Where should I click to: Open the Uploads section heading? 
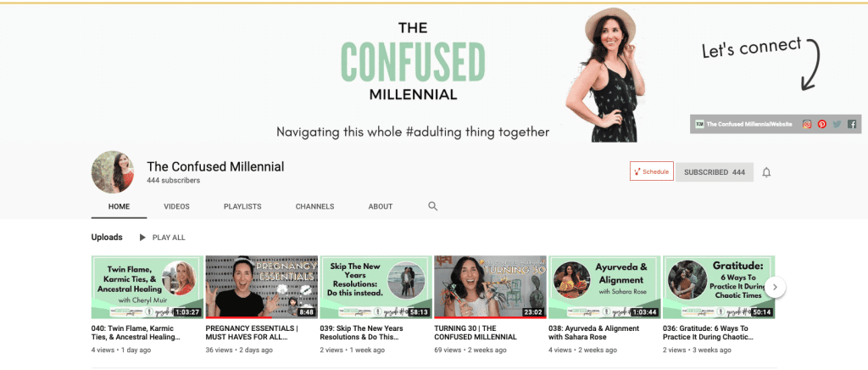coord(107,237)
